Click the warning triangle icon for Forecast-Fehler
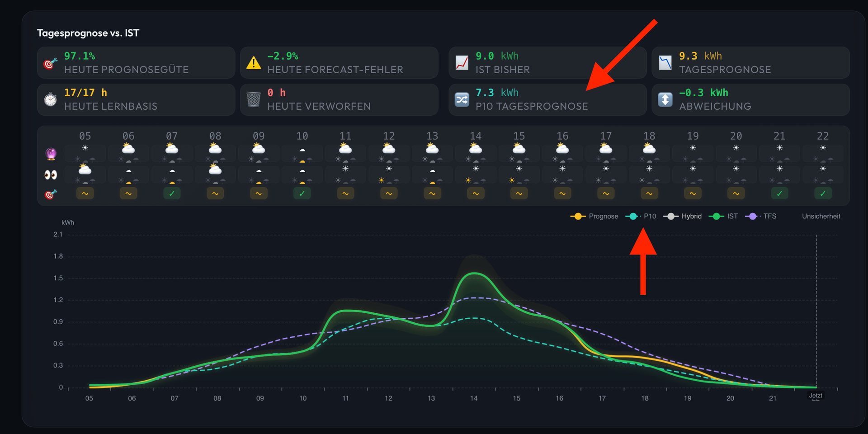This screenshot has height=434, width=868. (254, 63)
